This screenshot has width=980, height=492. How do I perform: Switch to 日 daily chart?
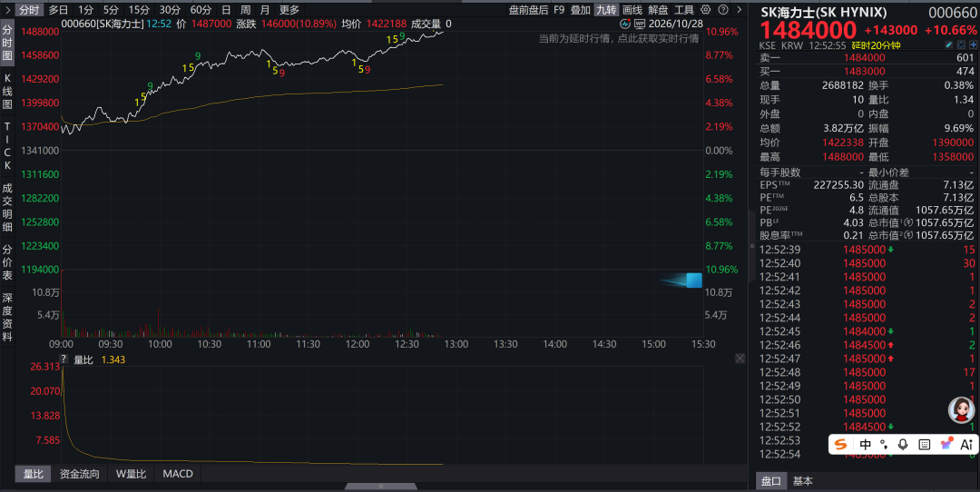point(226,10)
